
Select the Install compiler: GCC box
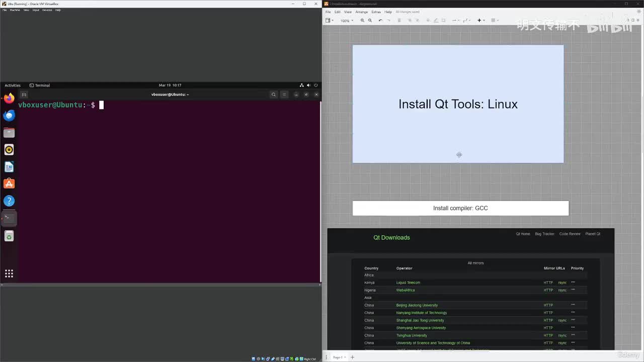click(460, 208)
